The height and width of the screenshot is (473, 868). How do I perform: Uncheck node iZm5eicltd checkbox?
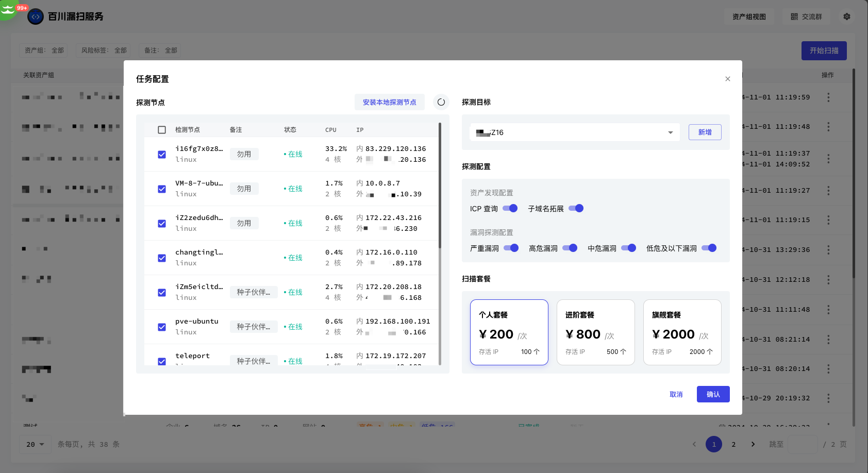pyautogui.click(x=162, y=293)
